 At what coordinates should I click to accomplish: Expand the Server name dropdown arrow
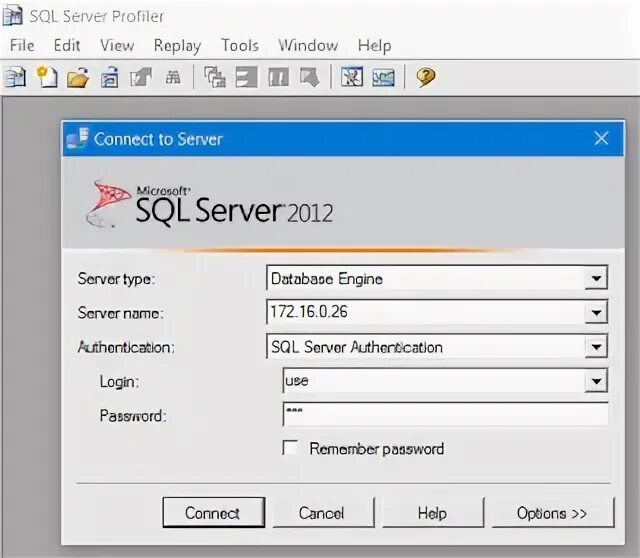pyautogui.click(x=596, y=313)
